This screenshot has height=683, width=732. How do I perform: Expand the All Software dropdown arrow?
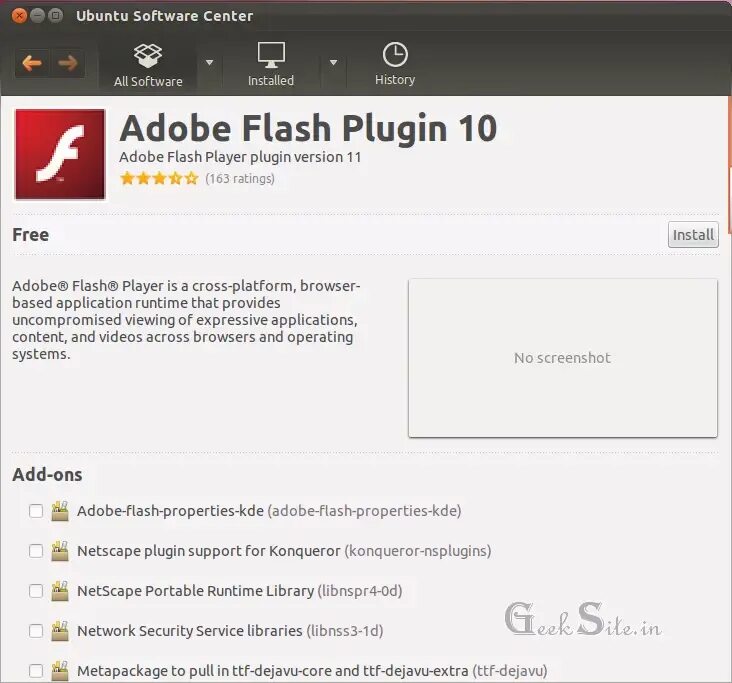coord(210,62)
